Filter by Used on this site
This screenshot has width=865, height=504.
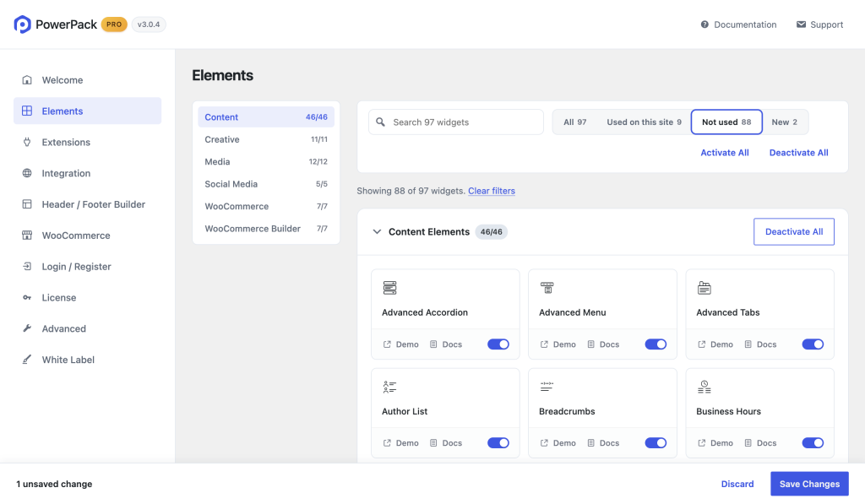pos(644,122)
